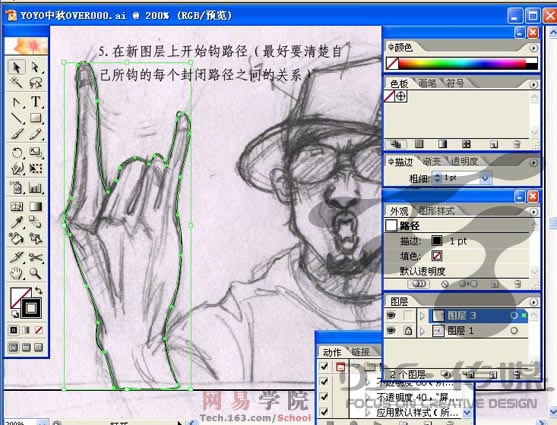The width and height of the screenshot is (557, 425).
Task: Switch to the 透明度 tab
Action: [x=464, y=162]
